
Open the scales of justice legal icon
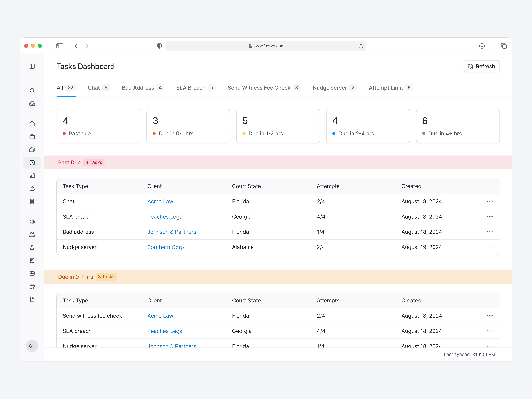tap(32, 222)
